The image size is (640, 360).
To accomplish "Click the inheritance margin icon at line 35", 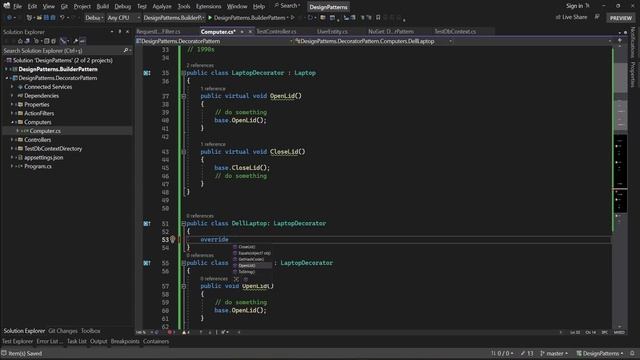I will coord(147,73).
